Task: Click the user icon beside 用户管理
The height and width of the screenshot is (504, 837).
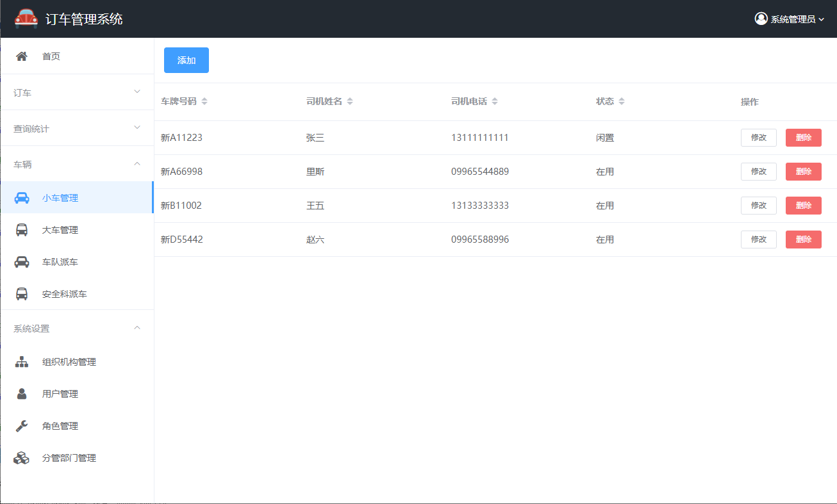Action: pos(22,394)
